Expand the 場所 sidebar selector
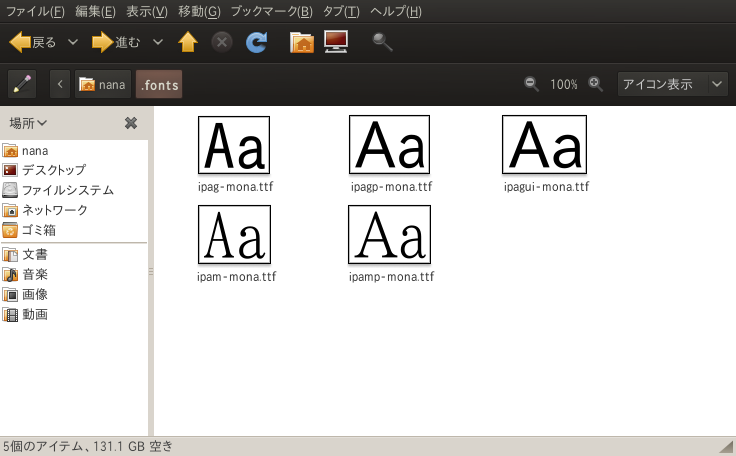Screen dimensions: 736x456 28,123
